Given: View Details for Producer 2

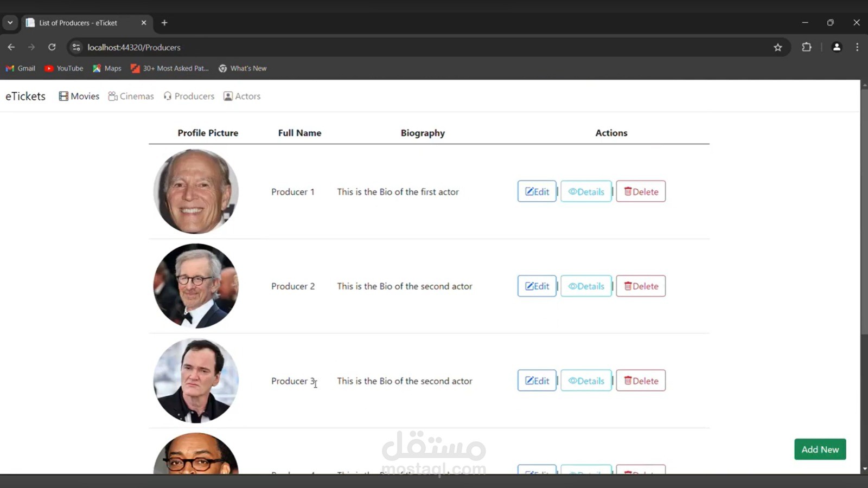Looking at the screenshot, I should point(586,286).
